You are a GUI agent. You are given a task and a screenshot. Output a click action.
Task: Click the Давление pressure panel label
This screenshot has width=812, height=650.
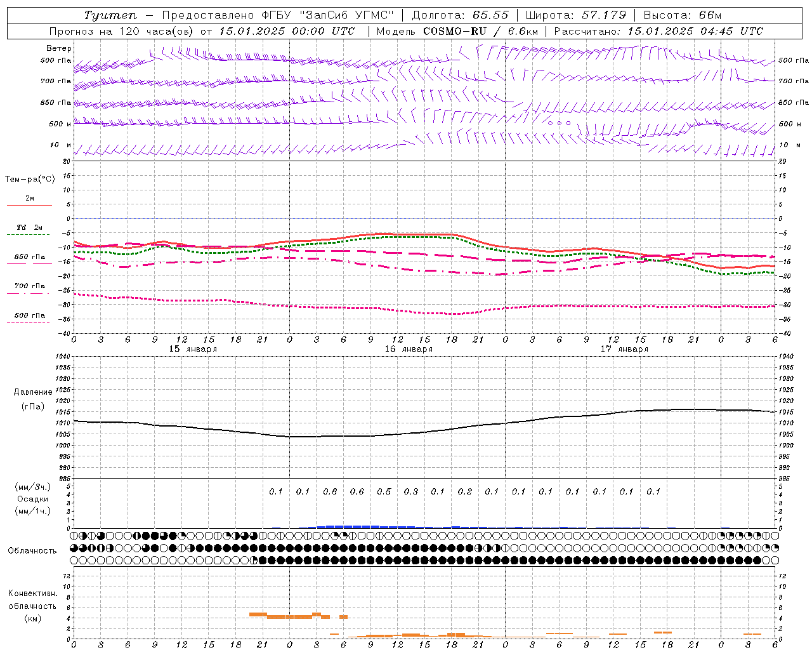(x=33, y=392)
